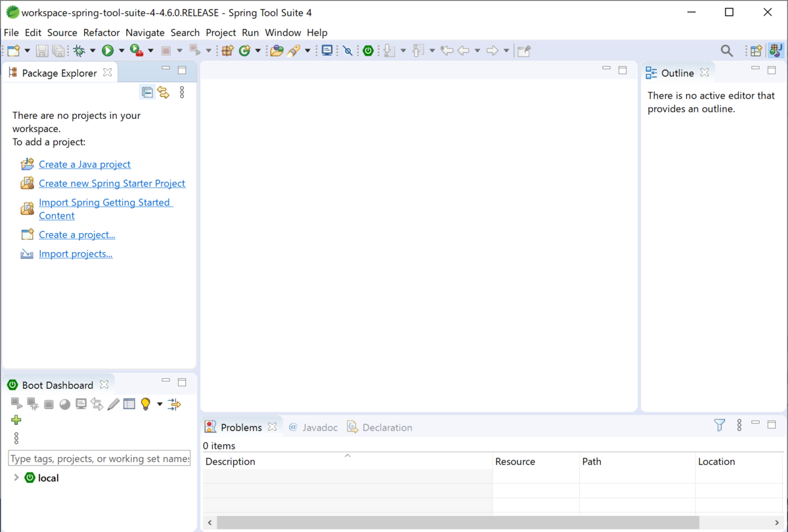The image size is (788, 532).
Task: Click the tags filter input in Boot Dashboard
Action: (x=98, y=457)
